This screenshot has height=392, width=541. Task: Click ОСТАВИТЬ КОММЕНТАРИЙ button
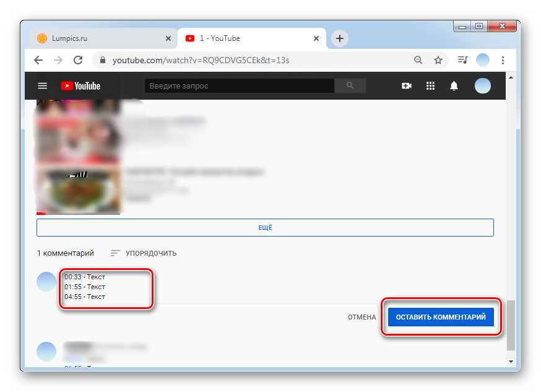(441, 317)
